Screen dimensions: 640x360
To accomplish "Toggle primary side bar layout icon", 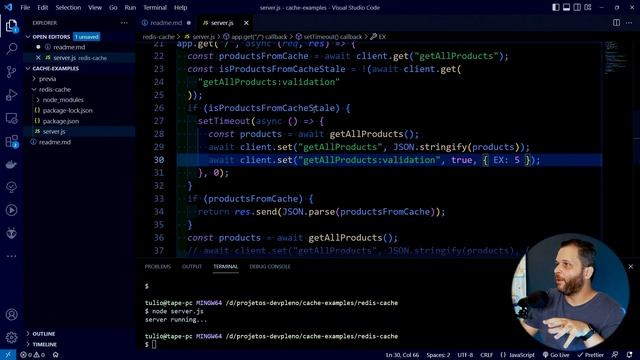I will pos(556,7).
